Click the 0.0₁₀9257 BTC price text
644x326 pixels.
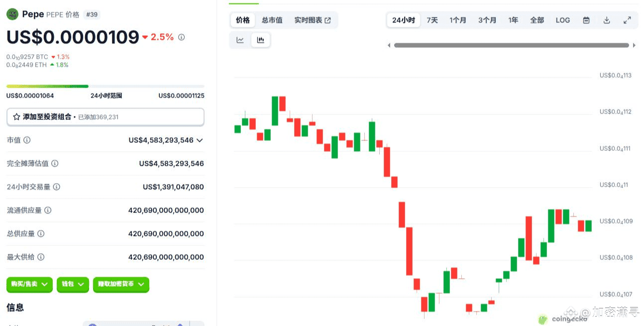[27, 57]
